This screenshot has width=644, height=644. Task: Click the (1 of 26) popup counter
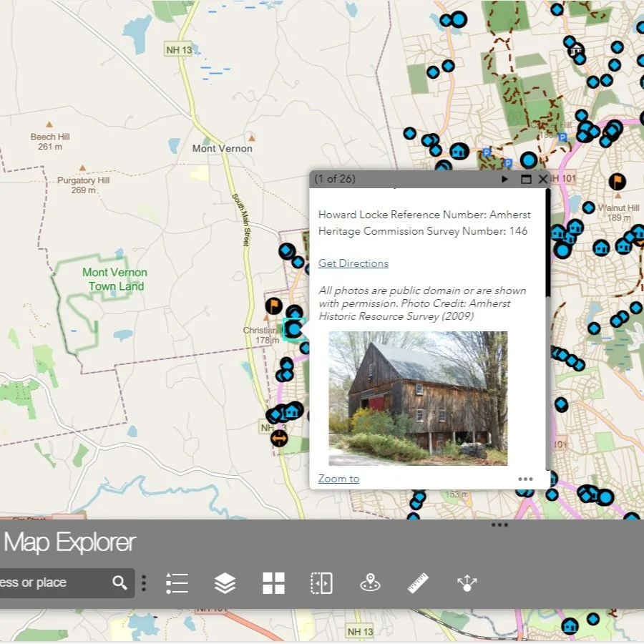(x=335, y=179)
